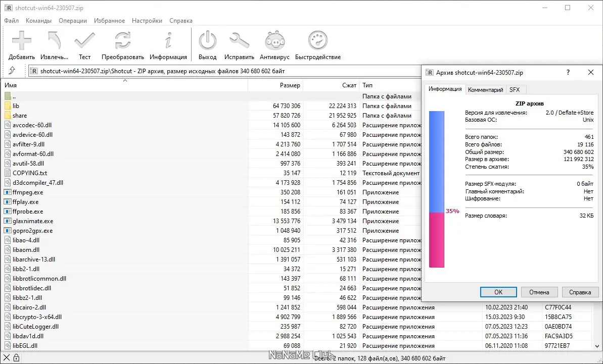This screenshot has height=364, width=603.
Task: Click the ffprobe.exe application icon
Action: point(8,212)
